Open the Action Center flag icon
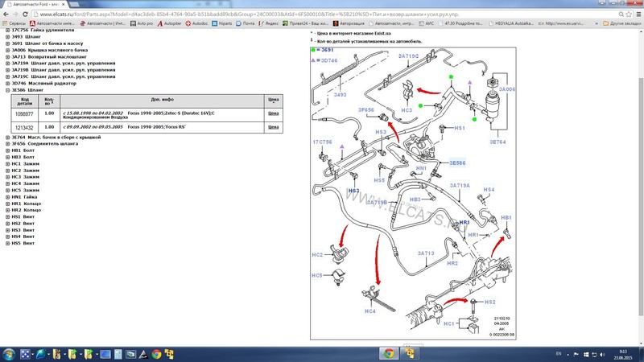The height and width of the screenshot is (362, 644). (576, 354)
